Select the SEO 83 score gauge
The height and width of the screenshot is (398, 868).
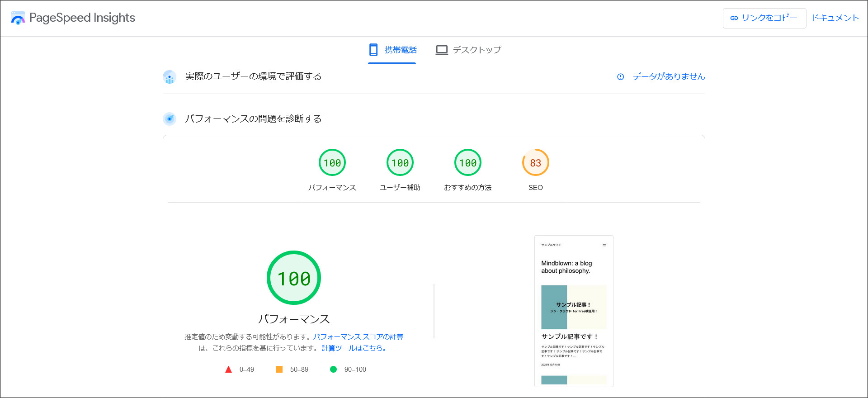click(536, 163)
